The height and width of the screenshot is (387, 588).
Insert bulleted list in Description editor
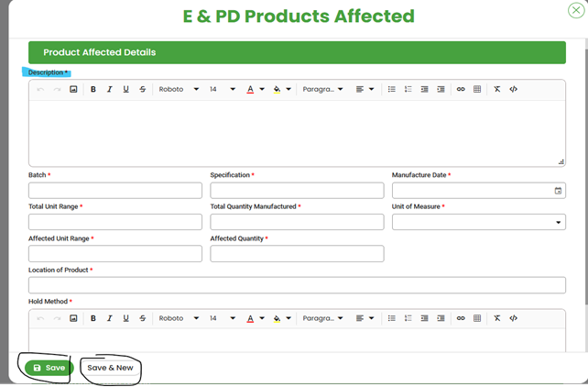[x=391, y=89]
